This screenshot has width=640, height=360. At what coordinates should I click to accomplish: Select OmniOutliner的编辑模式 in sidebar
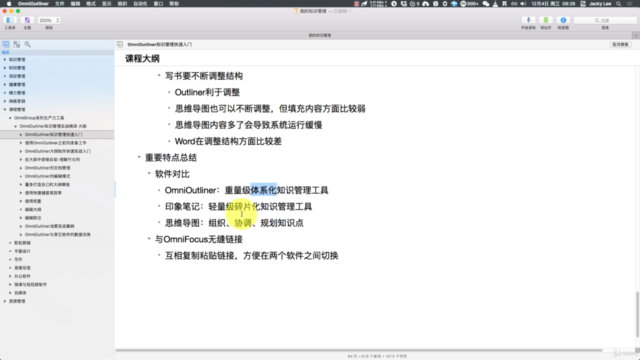point(47,176)
